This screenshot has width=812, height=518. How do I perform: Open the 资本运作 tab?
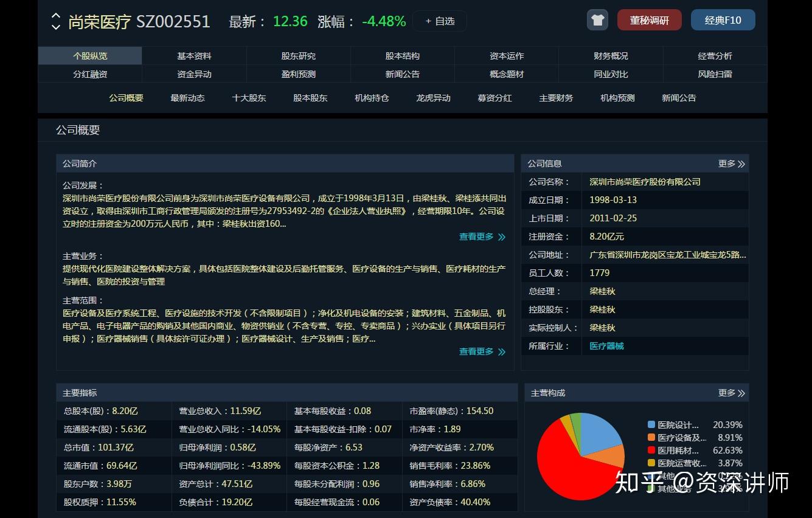[507, 56]
